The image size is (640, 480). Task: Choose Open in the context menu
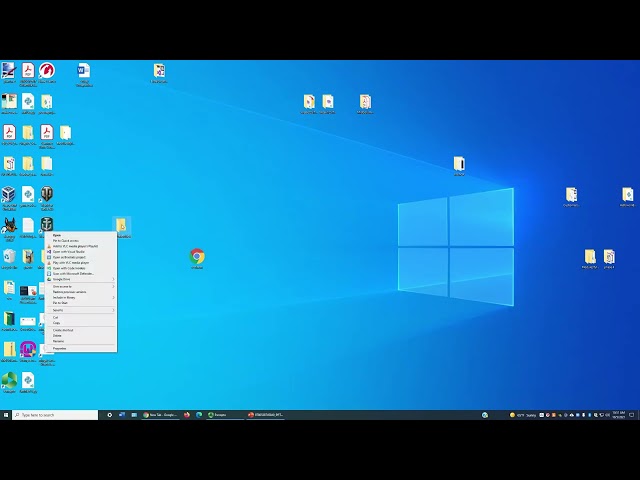point(81,235)
